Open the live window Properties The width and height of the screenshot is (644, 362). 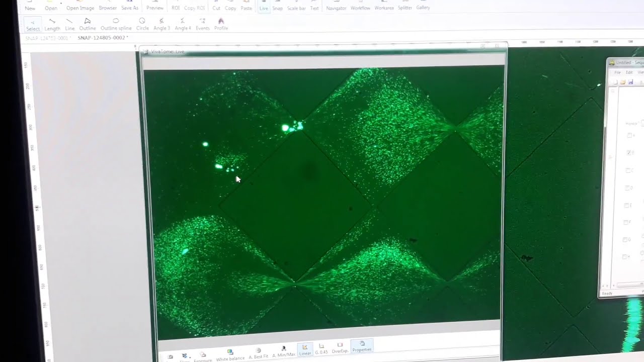[x=362, y=346]
